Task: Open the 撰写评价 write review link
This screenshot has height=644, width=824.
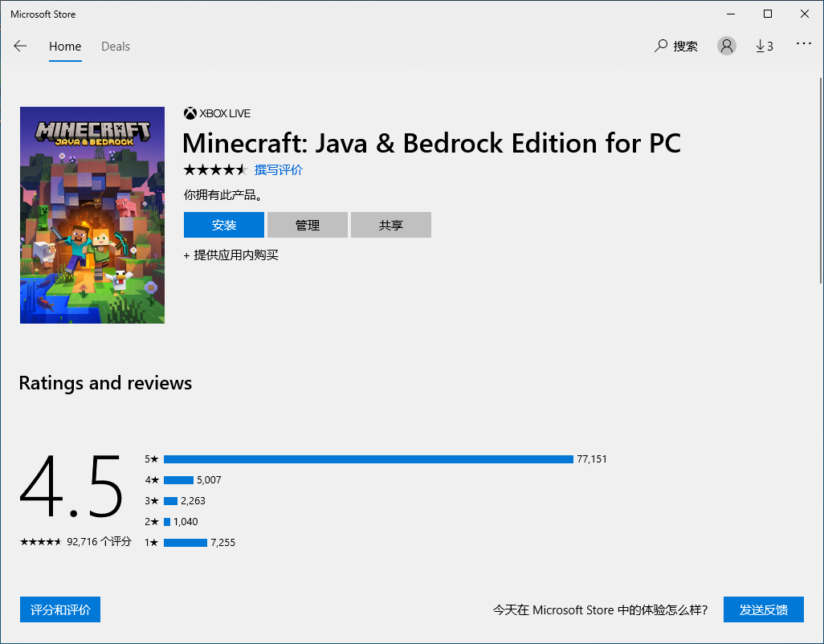Action: pyautogui.click(x=279, y=169)
